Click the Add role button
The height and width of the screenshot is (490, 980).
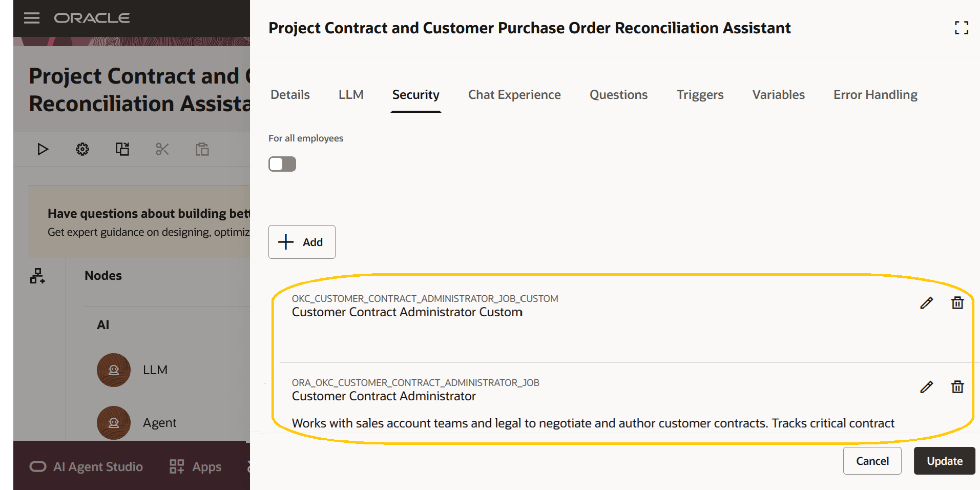click(x=302, y=242)
